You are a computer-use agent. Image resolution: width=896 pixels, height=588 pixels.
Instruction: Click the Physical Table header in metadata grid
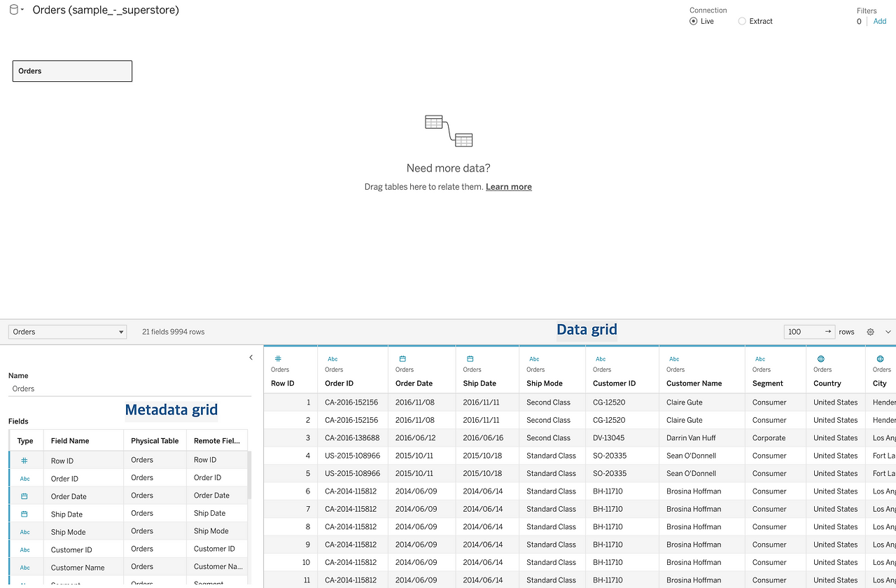point(155,441)
